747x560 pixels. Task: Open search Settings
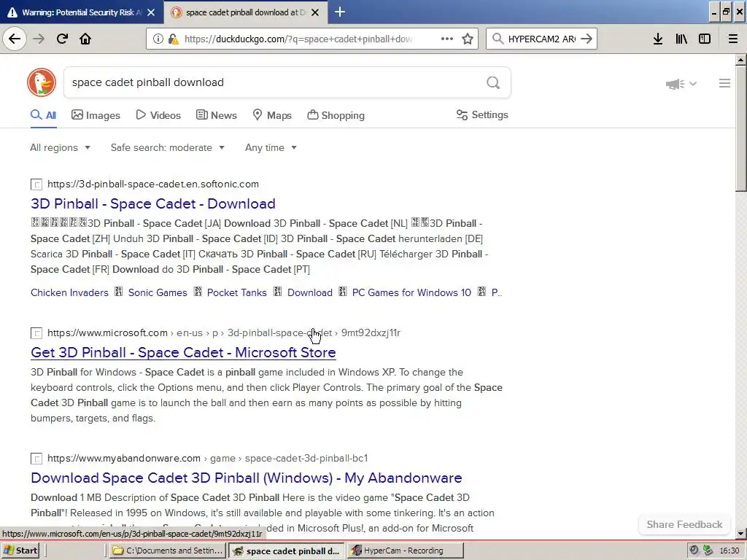(x=482, y=114)
